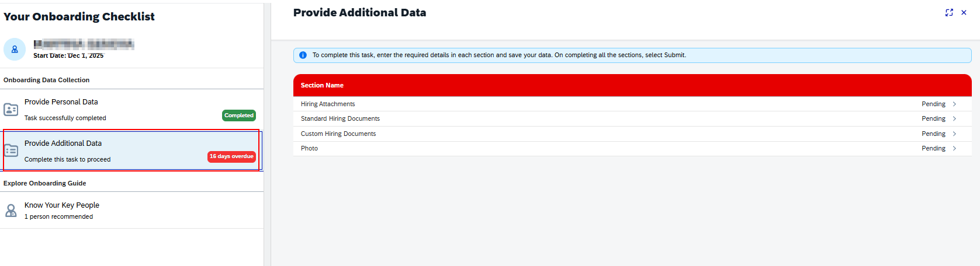Expand the Custom Hiring Documents chevron

coord(954,134)
